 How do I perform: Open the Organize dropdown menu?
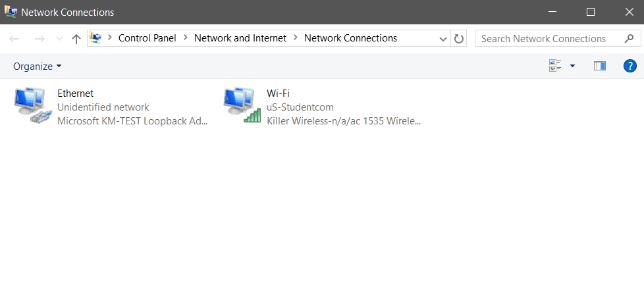coord(38,66)
